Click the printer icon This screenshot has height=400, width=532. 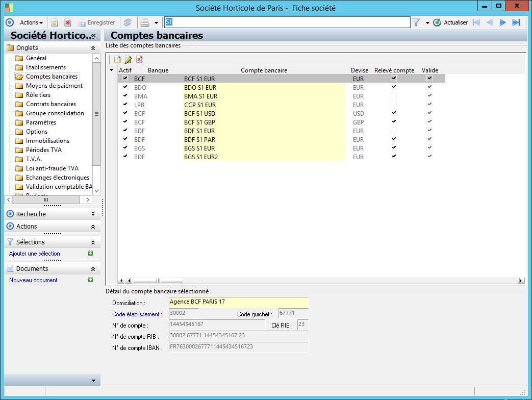pos(145,22)
